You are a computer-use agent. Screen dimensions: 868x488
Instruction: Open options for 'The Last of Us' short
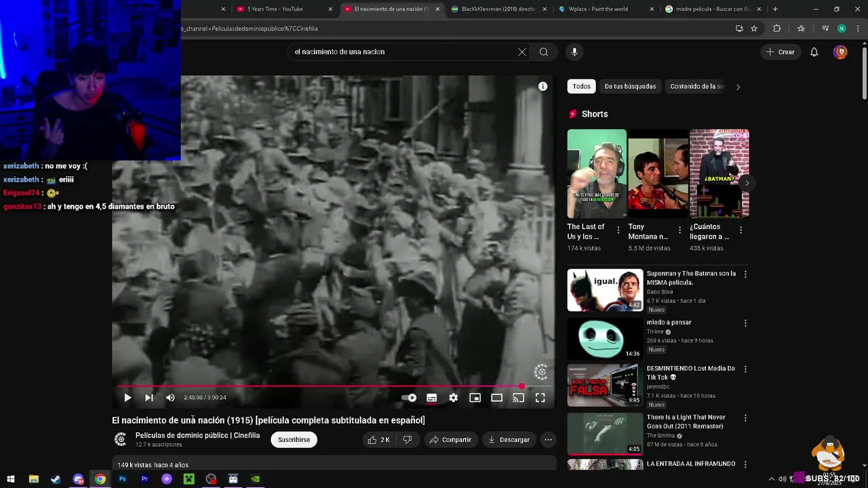(618, 230)
